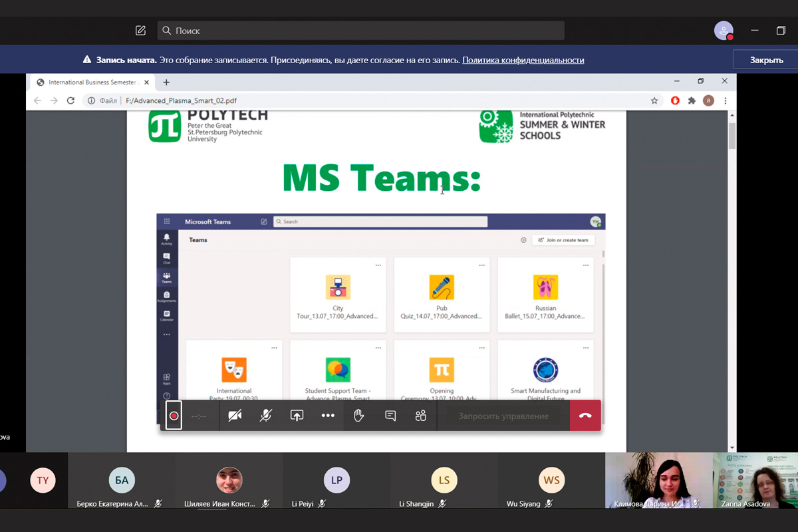Select participant tile Li Peiyi
The image size is (798, 532).
pos(336,481)
